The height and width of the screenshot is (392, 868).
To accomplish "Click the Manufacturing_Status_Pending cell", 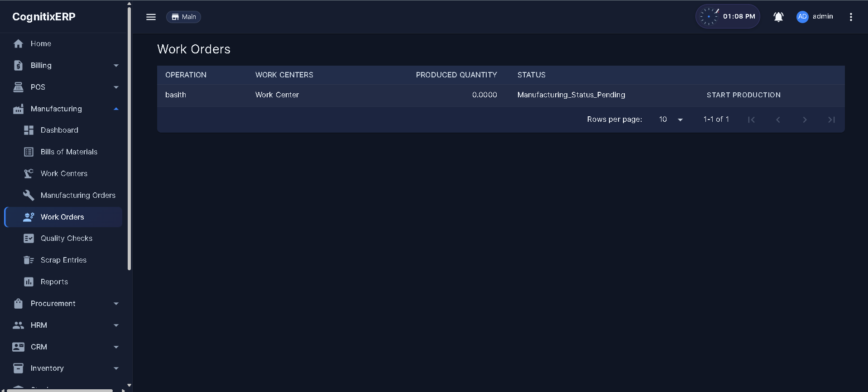I will click(x=571, y=95).
